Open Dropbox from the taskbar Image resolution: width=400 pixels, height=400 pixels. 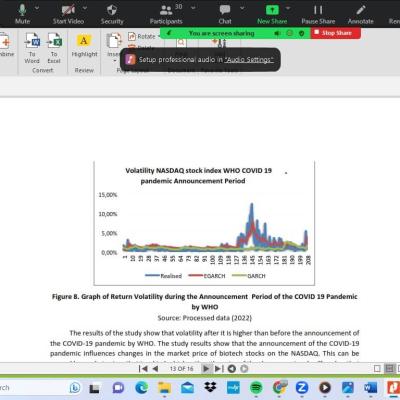click(x=210, y=387)
